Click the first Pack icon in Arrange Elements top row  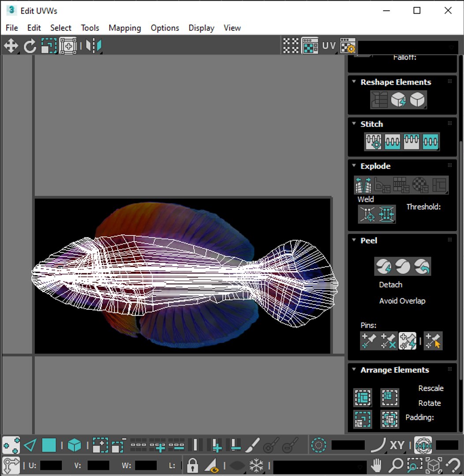coord(363,398)
